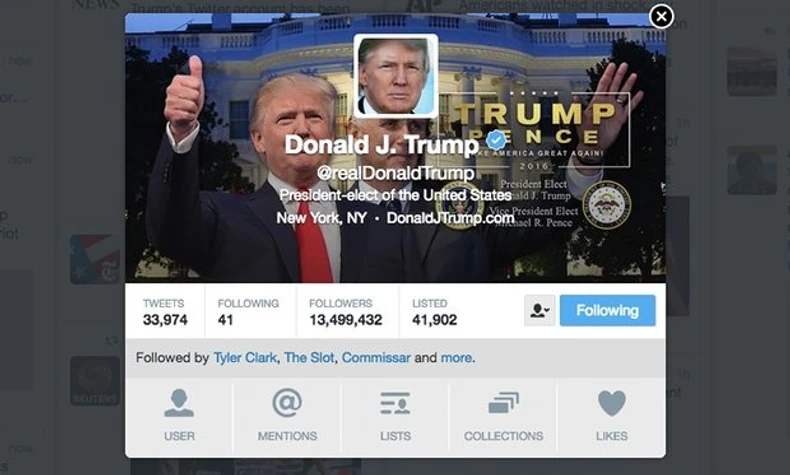Toggle the Following button

[608, 310]
